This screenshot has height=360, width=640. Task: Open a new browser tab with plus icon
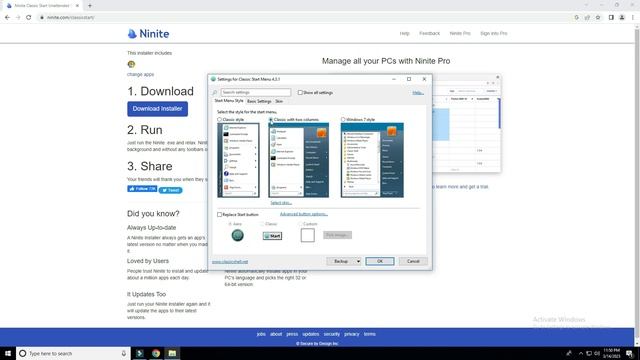(90, 6)
